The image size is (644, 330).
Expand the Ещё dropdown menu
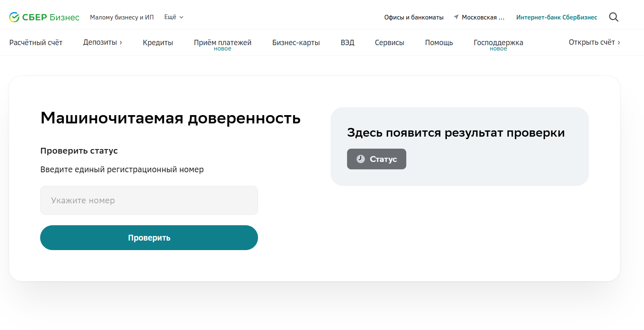point(174,17)
